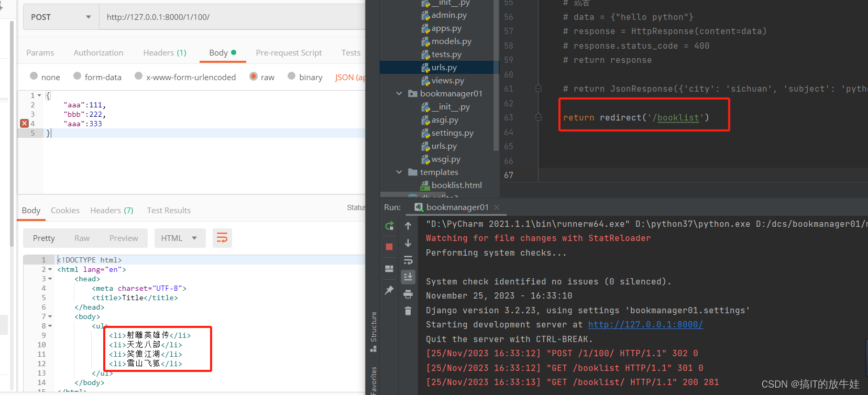Select the binary body type
This screenshot has width=868, height=395.
pos(292,76)
